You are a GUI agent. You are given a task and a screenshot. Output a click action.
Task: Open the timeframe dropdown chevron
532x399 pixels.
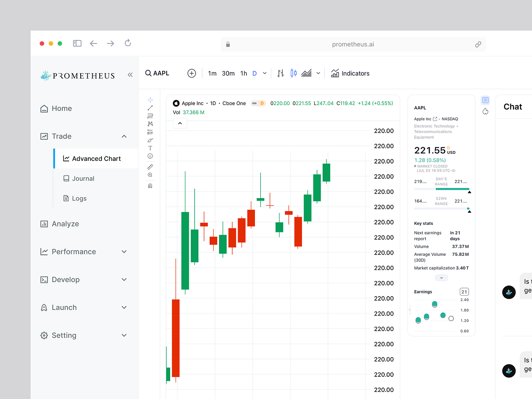pos(265,73)
